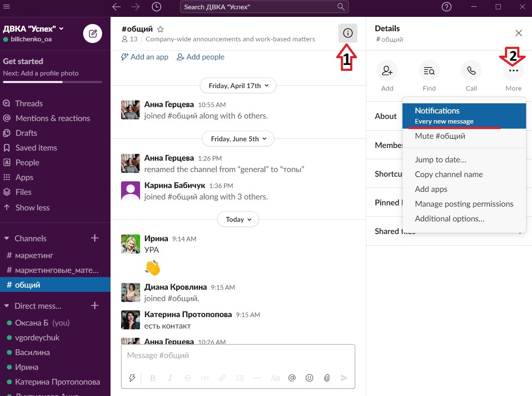Add a channel with plus icon
532x396 pixels.
[x=95, y=238]
